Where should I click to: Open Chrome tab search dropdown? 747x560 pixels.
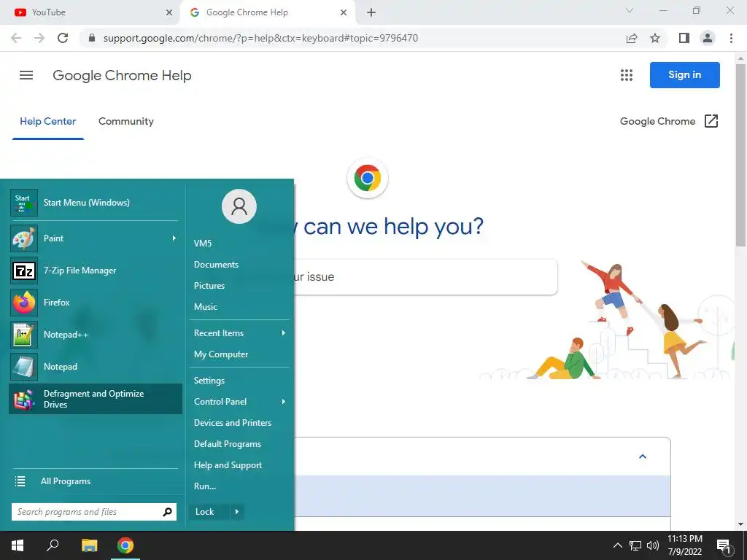click(630, 10)
